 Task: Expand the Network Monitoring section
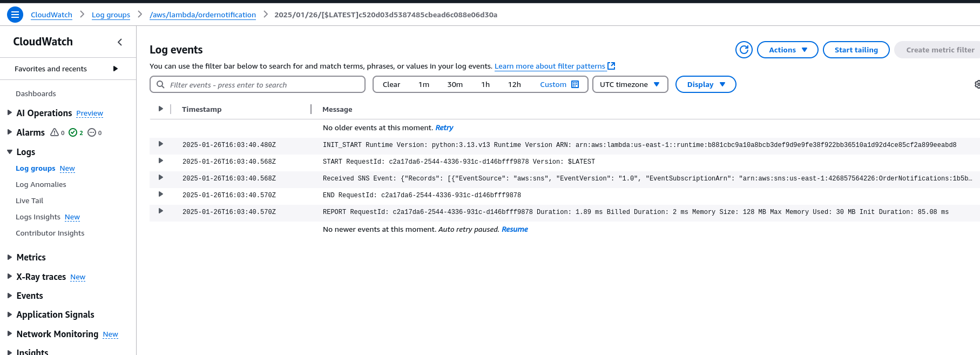coord(10,334)
